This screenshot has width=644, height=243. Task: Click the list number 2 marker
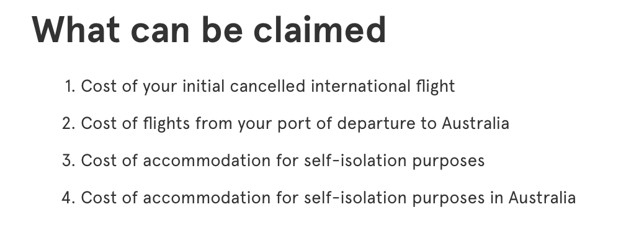pyautogui.click(x=69, y=123)
